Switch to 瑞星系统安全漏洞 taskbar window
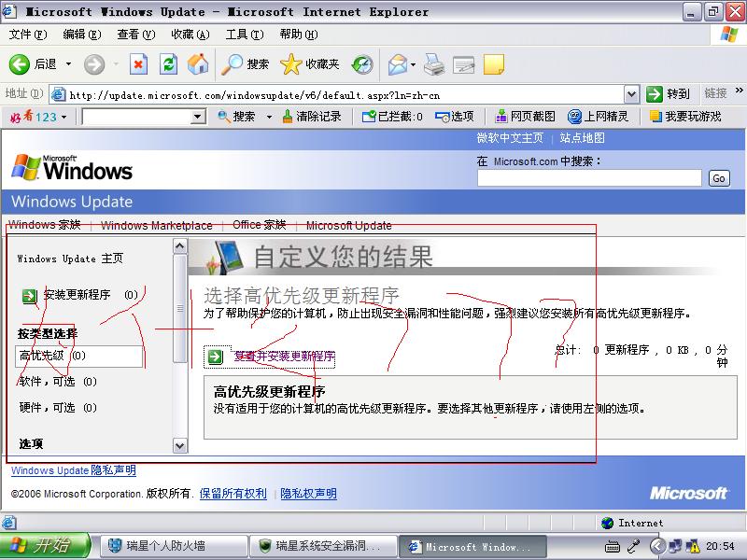 (324, 546)
